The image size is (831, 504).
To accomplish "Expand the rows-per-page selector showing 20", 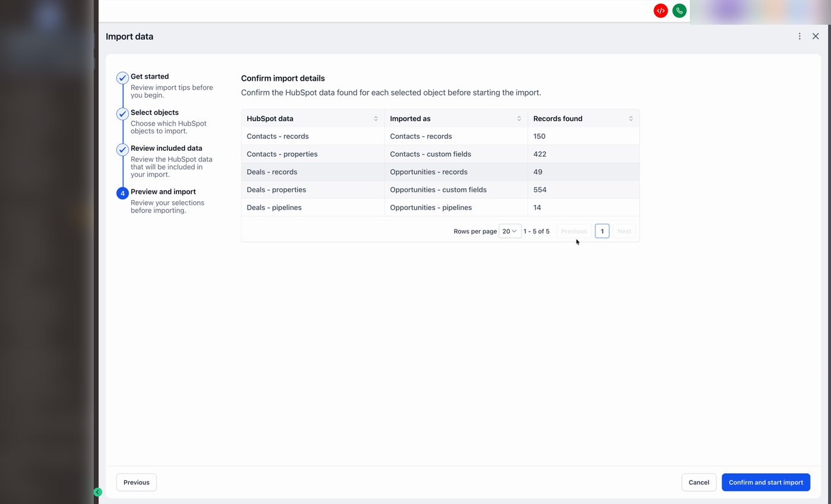I will tap(509, 231).
